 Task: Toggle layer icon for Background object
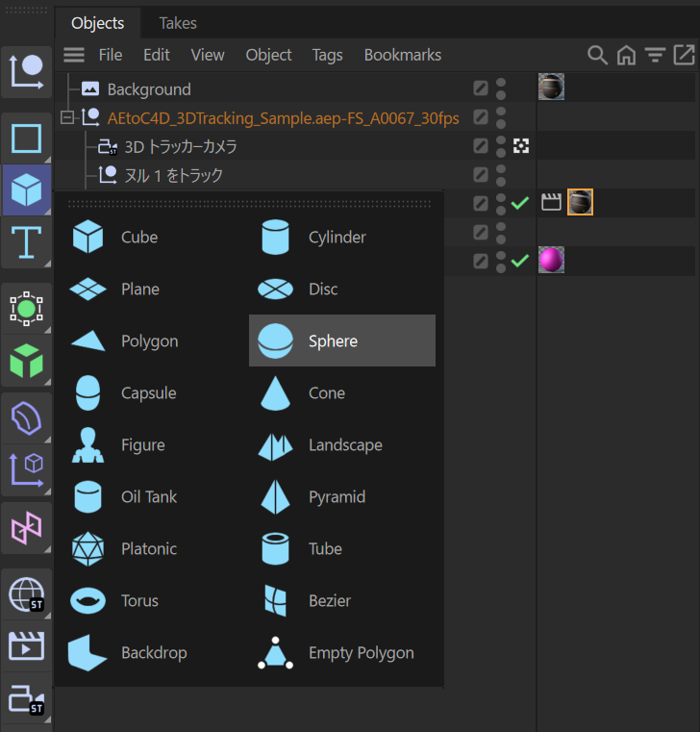coord(481,89)
